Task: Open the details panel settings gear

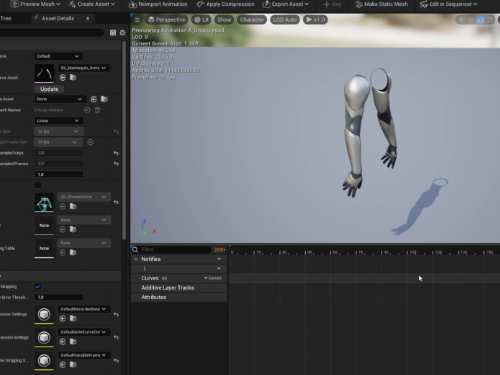Action: tap(122, 32)
